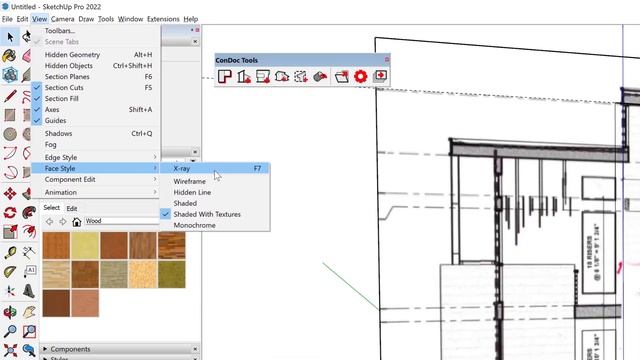
Task: Choose the pencil Line tool
Action: click(x=10, y=96)
